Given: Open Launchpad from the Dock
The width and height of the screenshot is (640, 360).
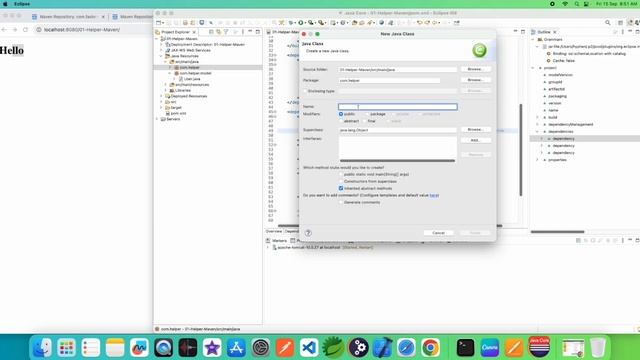Looking at the screenshot, I should click(x=66, y=348).
